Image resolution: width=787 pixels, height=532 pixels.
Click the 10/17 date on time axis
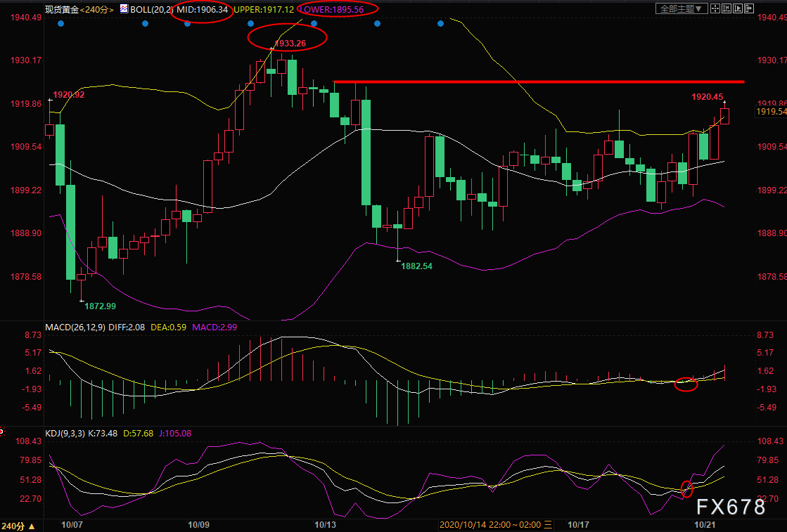(x=578, y=525)
